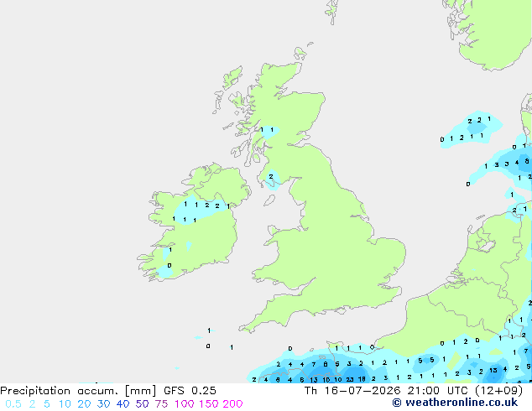The height and width of the screenshot is (411, 532).
Task: Click the 30 mm legend label
Action: (x=103, y=404)
